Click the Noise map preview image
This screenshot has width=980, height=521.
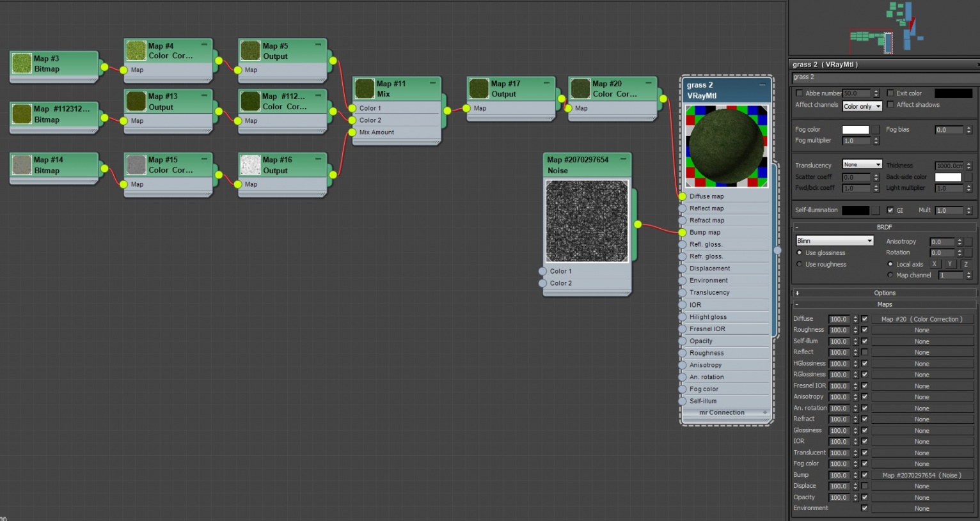pyautogui.click(x=587, y=221)
